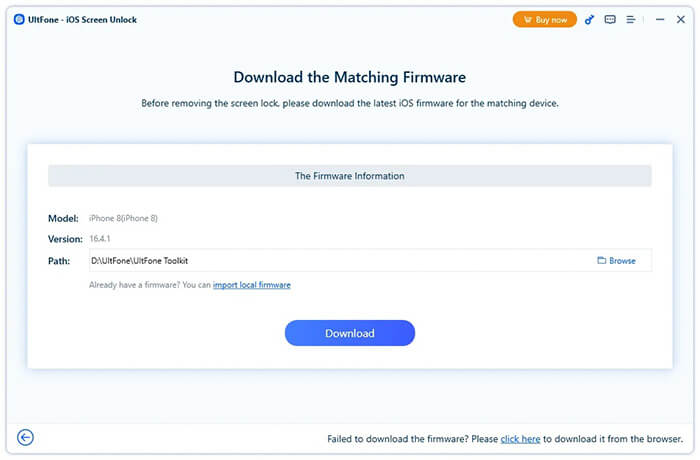
Task: Click the Browse folder button
Action: [x=617, y=260]
